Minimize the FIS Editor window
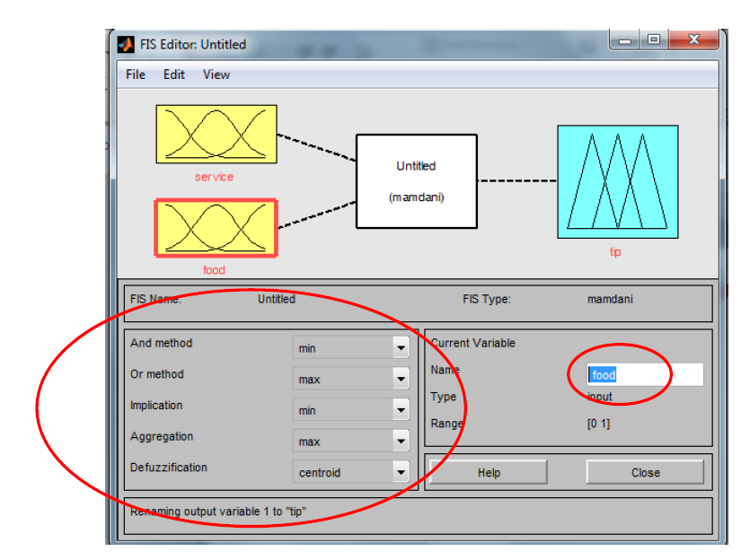741x560 pixels. (x=625, y=39)
